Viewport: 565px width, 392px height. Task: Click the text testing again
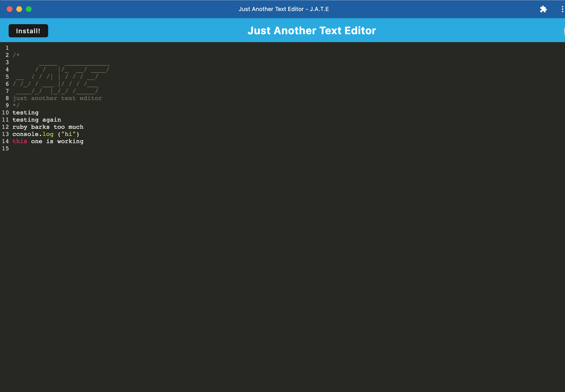click(37, 120)
